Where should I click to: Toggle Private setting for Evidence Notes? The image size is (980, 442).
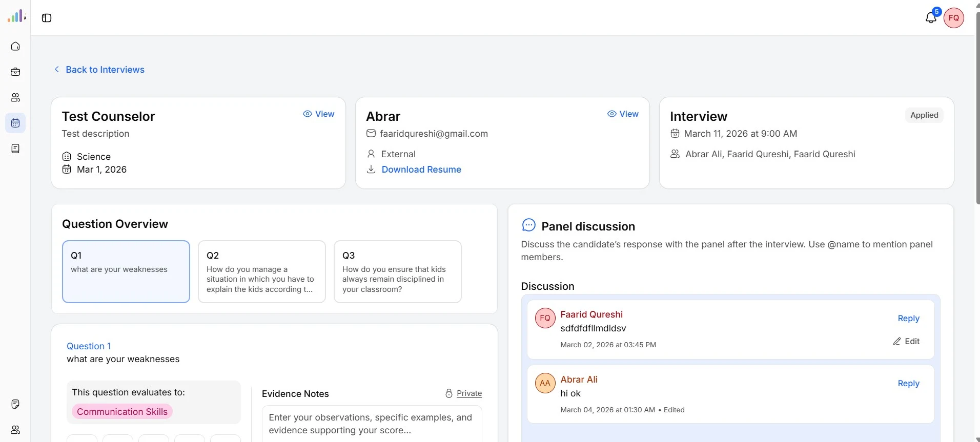click(464, 393)
